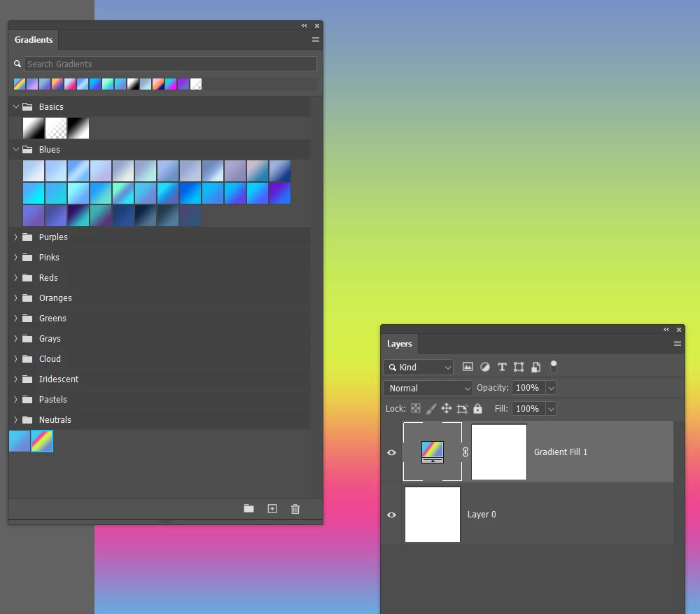Hide Layer 0 visibility eye

[x=391, y=515]
